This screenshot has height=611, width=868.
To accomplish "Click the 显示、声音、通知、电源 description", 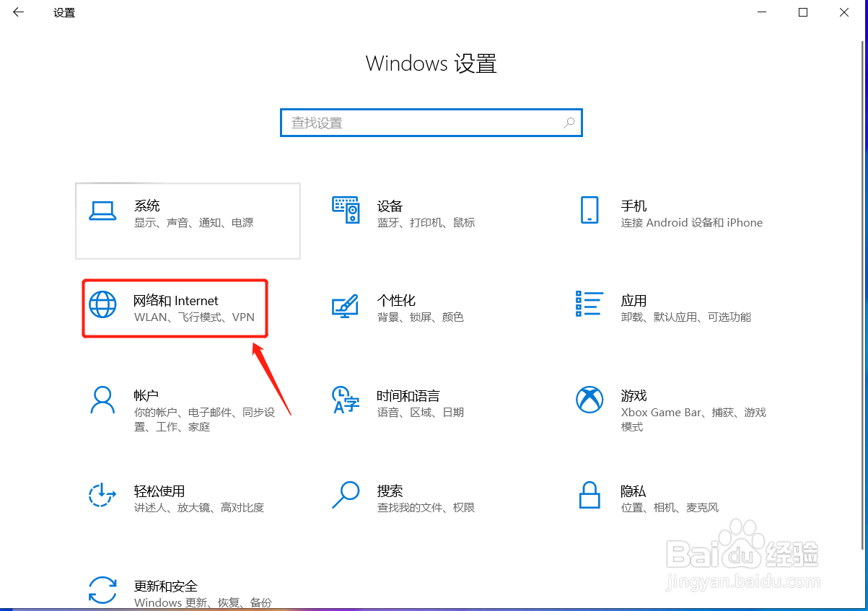I will pos(194,223).
